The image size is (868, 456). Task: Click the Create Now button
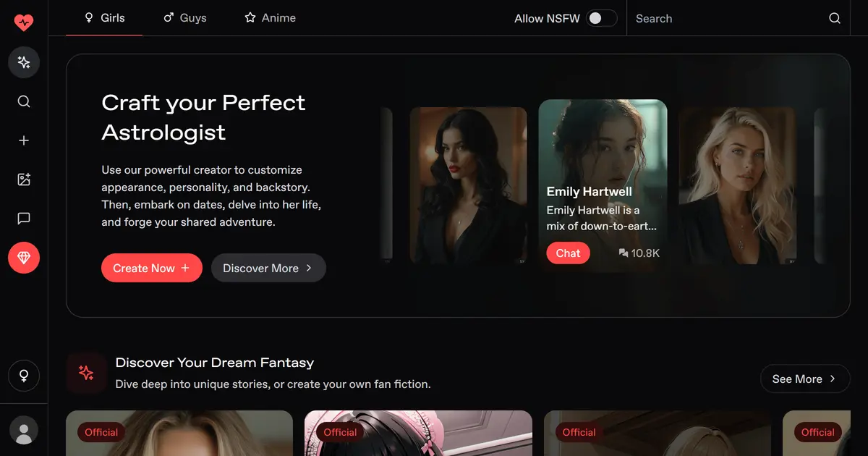[x=152, y=268]
